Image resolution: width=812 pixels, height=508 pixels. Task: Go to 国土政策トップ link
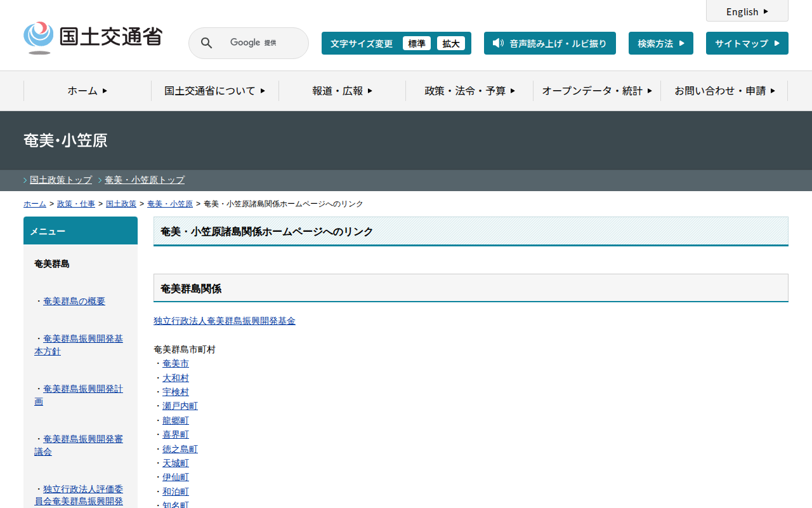pos(61,180)
